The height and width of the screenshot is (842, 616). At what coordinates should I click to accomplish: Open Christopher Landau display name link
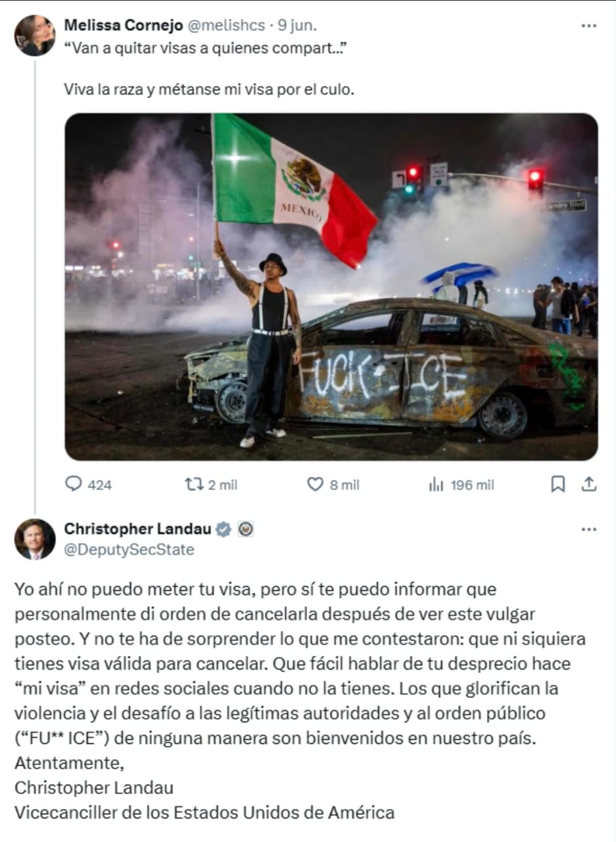click(x=138, y=529)
